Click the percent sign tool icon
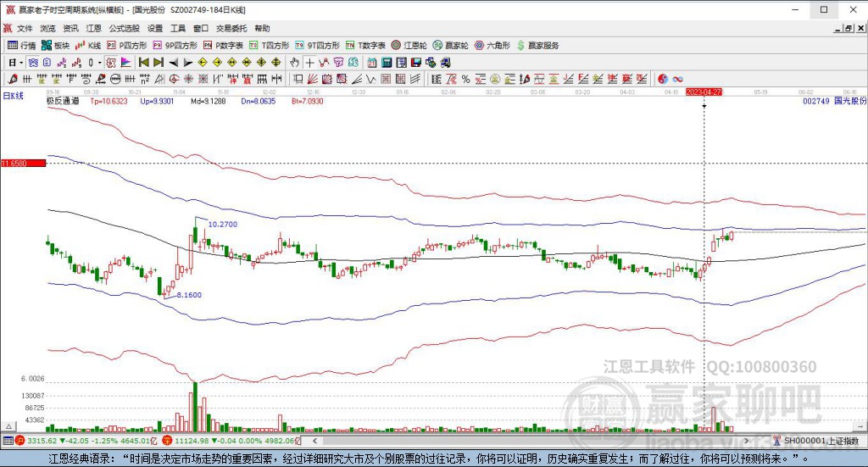The height and width of the screenshot is (467, 868). [465, 79]
